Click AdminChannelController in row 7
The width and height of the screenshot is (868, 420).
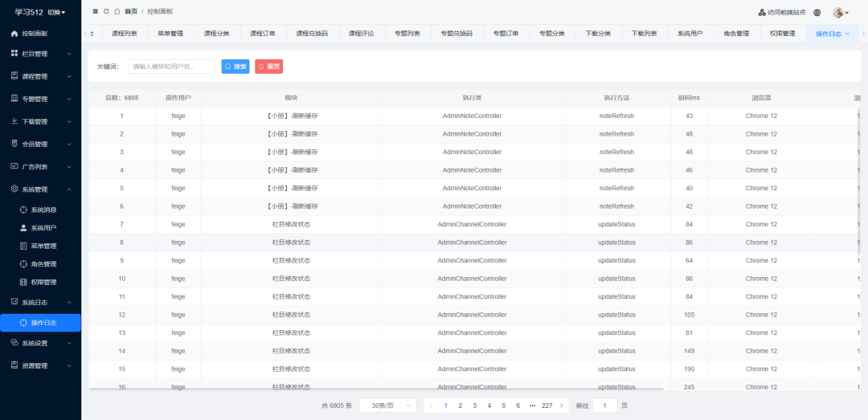473,224
